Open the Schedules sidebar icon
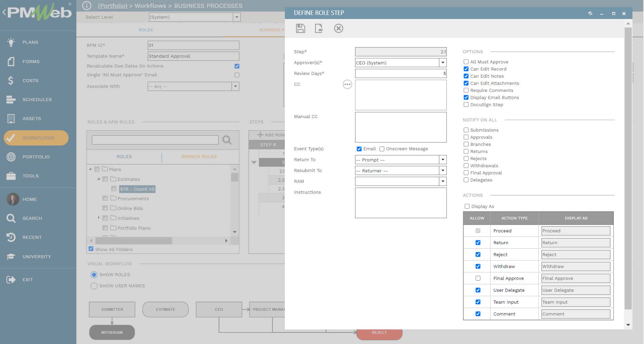644x344 pixels. (x=11, y=99)
